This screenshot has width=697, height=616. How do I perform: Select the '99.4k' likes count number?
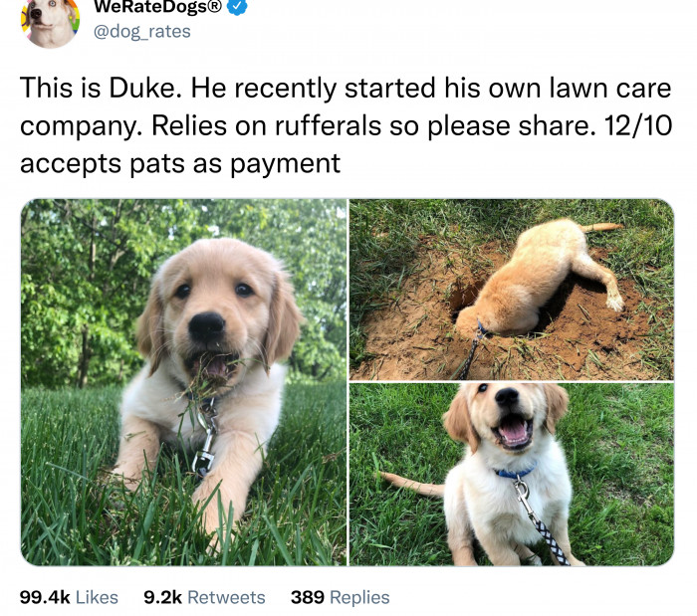[x=45, y=597]
